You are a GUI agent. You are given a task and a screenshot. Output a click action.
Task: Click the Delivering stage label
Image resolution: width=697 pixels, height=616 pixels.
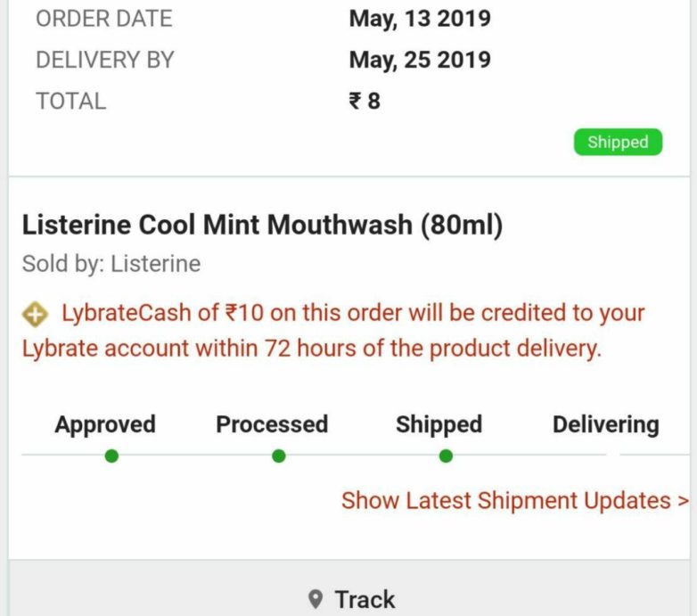coord(606,425)
